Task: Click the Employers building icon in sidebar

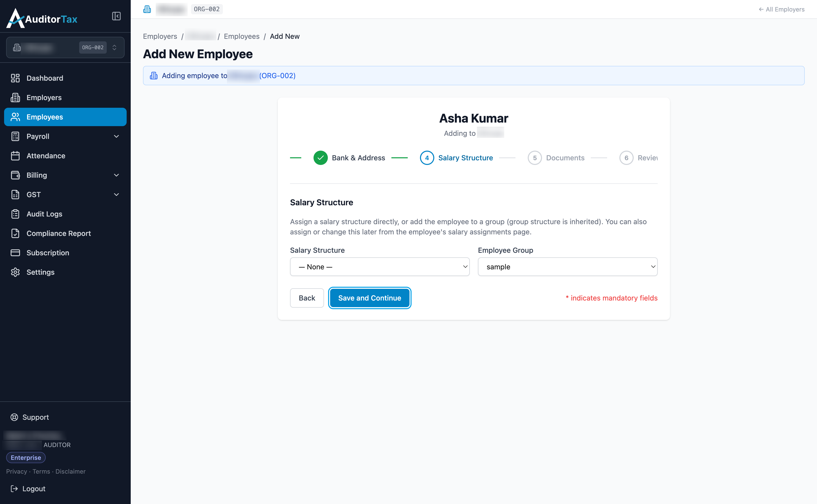Action: (x=15, y=97)
